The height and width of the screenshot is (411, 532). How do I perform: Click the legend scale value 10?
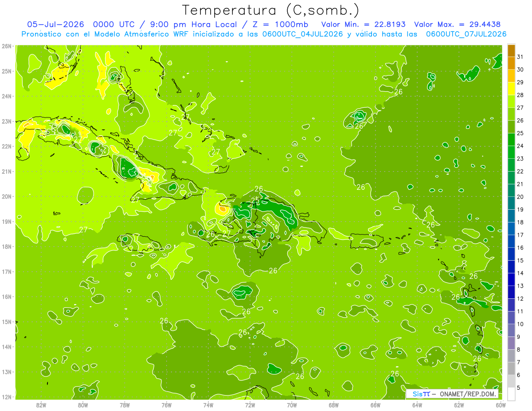(x=520, y=324)
